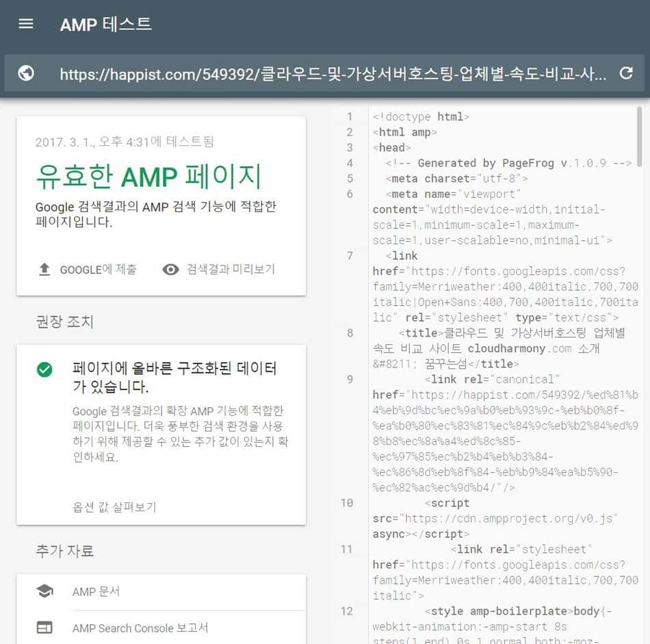The image size is (650, 644).
Task: Click the eye icon beside 검색결과 미리보기
Action: (170, 269)
